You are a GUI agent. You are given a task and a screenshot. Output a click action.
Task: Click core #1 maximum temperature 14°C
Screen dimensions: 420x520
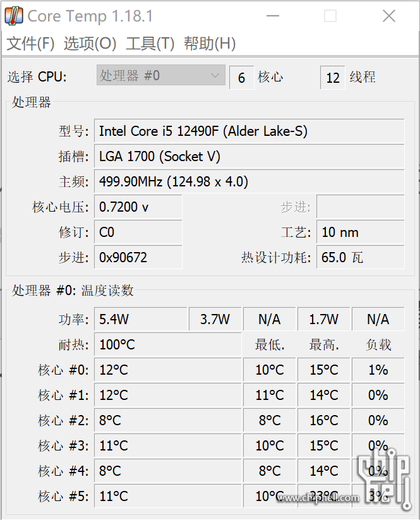coord(324,395)
